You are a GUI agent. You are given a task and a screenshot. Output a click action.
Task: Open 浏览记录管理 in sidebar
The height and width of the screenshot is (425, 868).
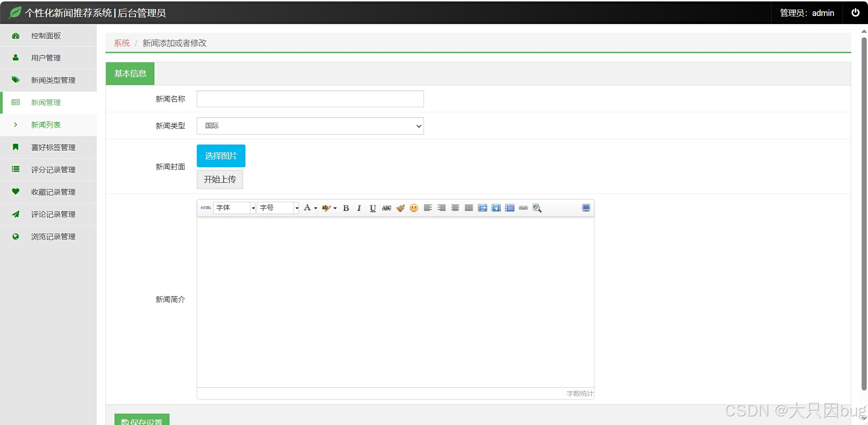pos(49,236)
